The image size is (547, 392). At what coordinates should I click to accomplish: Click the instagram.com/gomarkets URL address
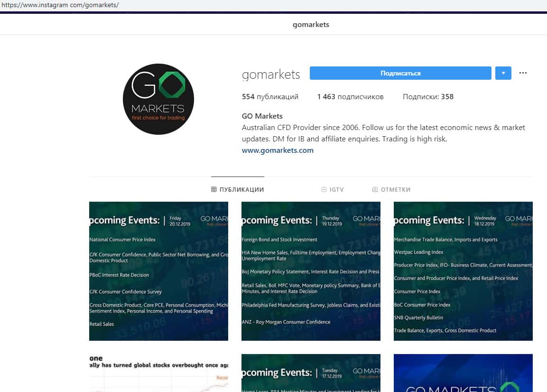(x=60, y=5)
